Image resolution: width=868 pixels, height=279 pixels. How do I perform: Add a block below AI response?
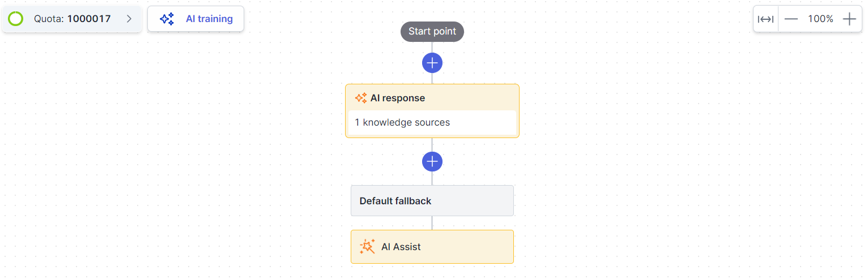coord(432,162)
